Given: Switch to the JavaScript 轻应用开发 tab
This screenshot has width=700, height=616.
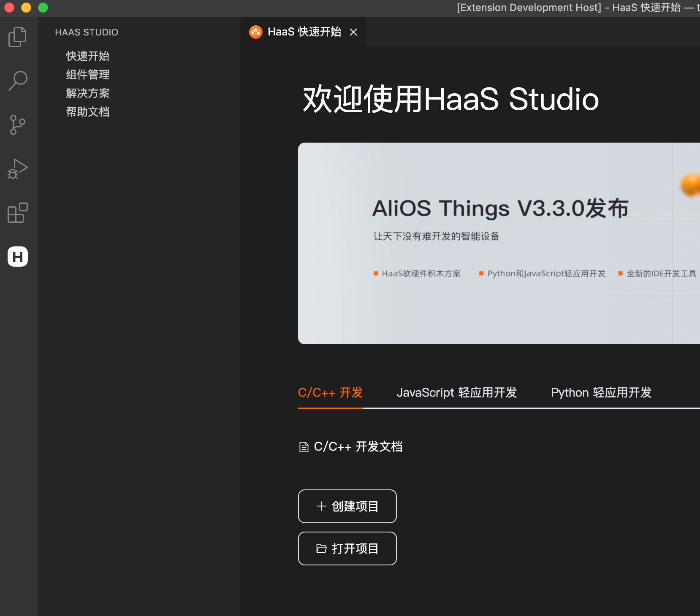Looking at the screenshot, I should (x=457, y=393).
